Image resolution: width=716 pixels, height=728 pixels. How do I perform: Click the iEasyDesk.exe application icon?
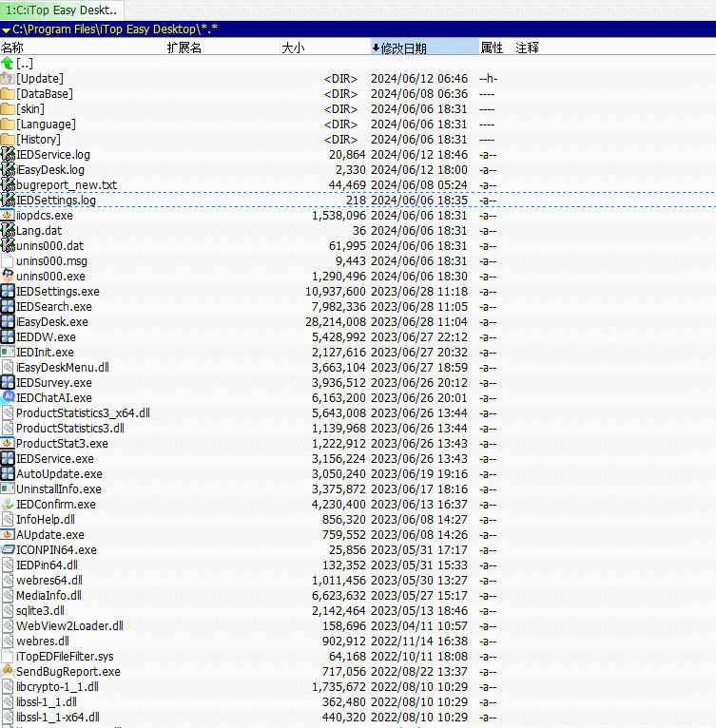tap(8, 322)
